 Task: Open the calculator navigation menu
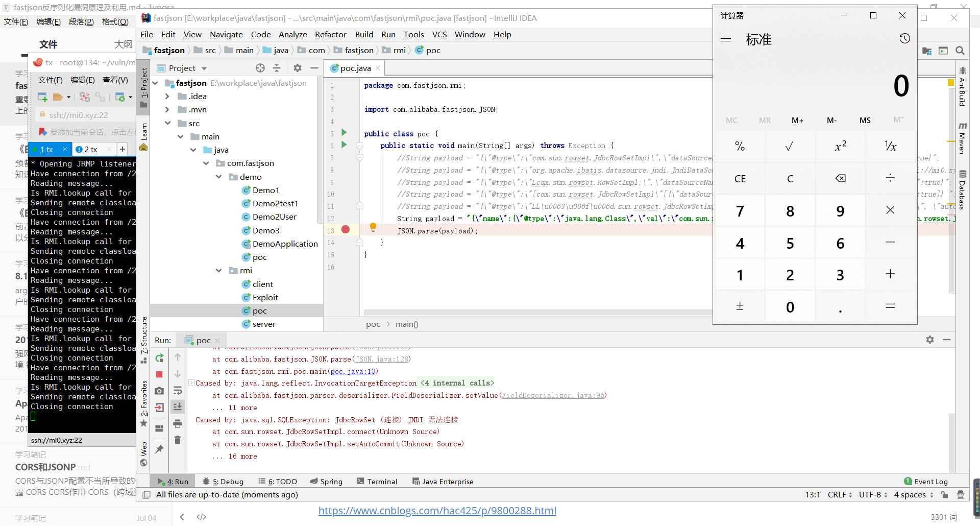726,39
